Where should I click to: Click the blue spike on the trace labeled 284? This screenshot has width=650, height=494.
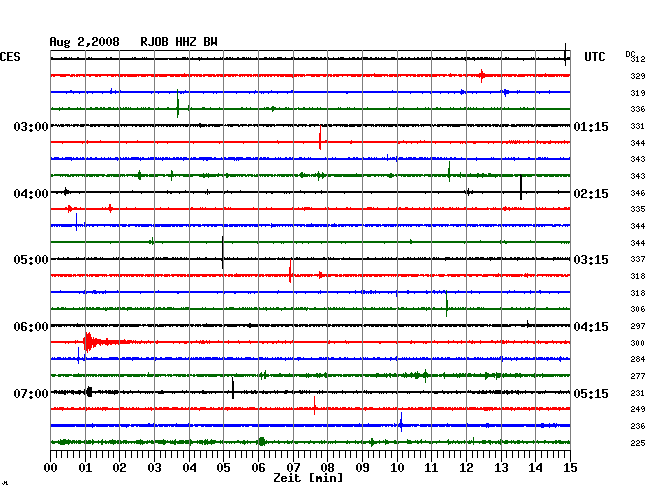(x=78, y=356)
